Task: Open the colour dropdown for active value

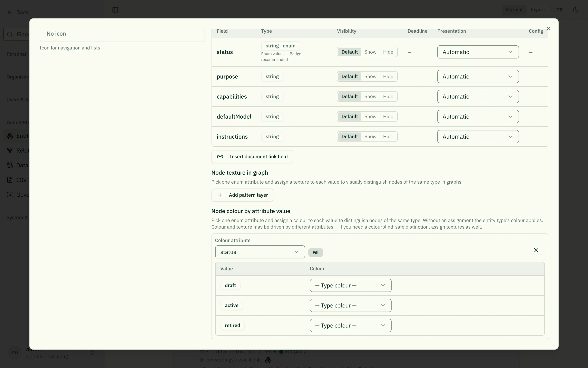Action: pyautogui.click(x=350, y=305)
